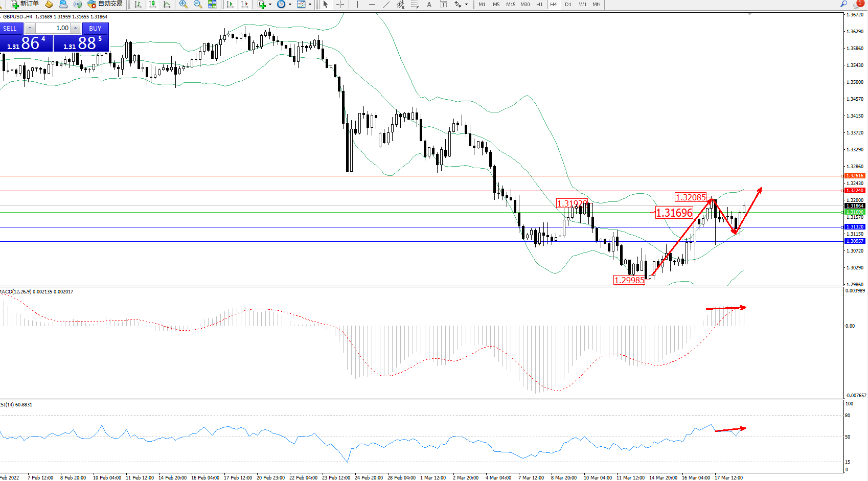Select the text label 'A' tool
Image resolution: width=868 pixels, height=481 pixels.
(429, 4)
